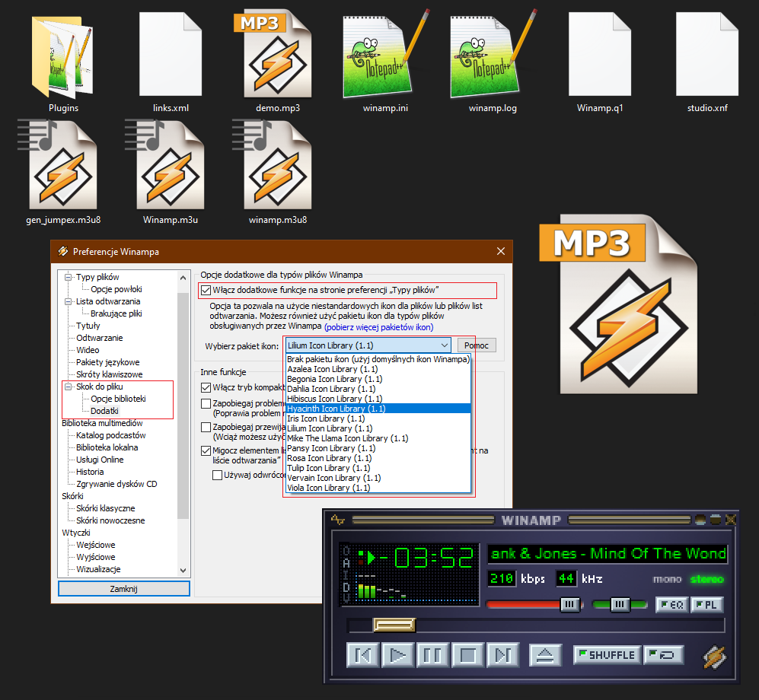The height and width of the screenshot is (700, 759).
Task: Select the Winamp.m3u playlist icon
Action: tap(165, 164)
